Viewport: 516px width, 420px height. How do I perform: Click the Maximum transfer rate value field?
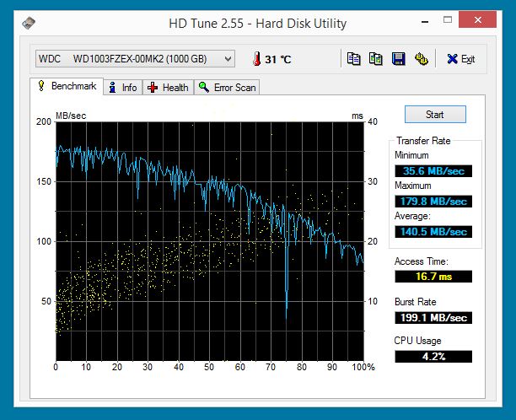point(433,201)
